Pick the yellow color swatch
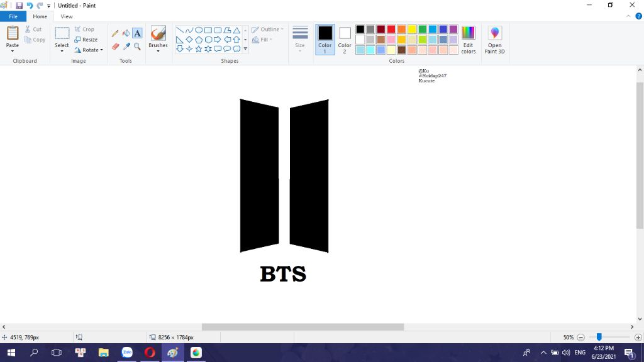The width and height of the screenshot is (644, 362). (412, 29)
